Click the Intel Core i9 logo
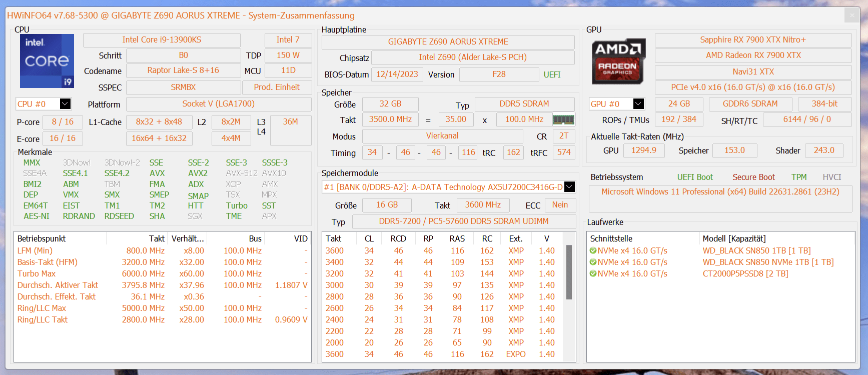Viewport: 868px width, 375px height. click(x=47, y=61)
